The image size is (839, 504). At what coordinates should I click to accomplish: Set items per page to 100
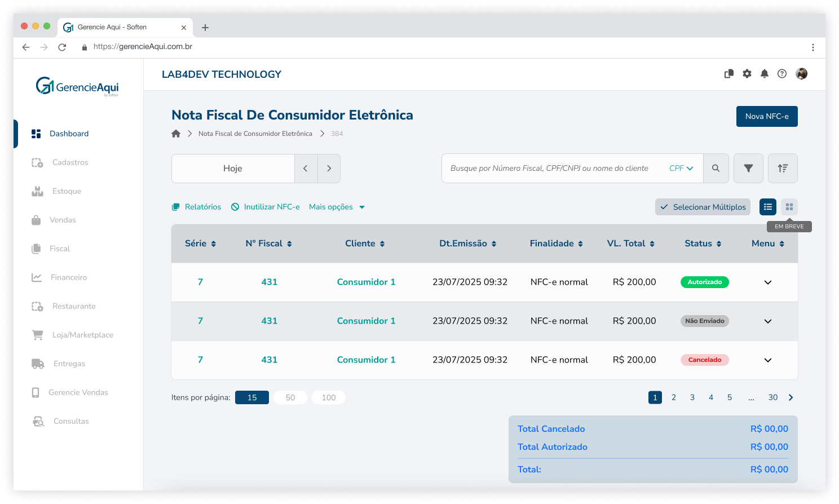point(329,397)
